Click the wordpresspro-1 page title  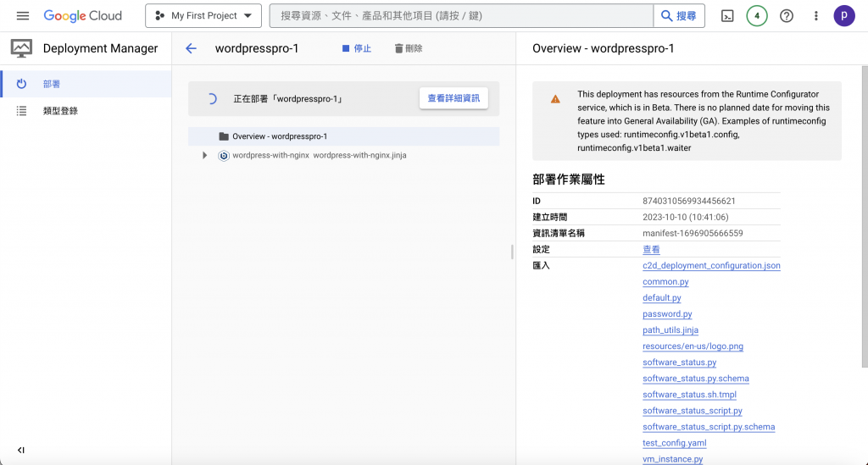pos(257,48)
